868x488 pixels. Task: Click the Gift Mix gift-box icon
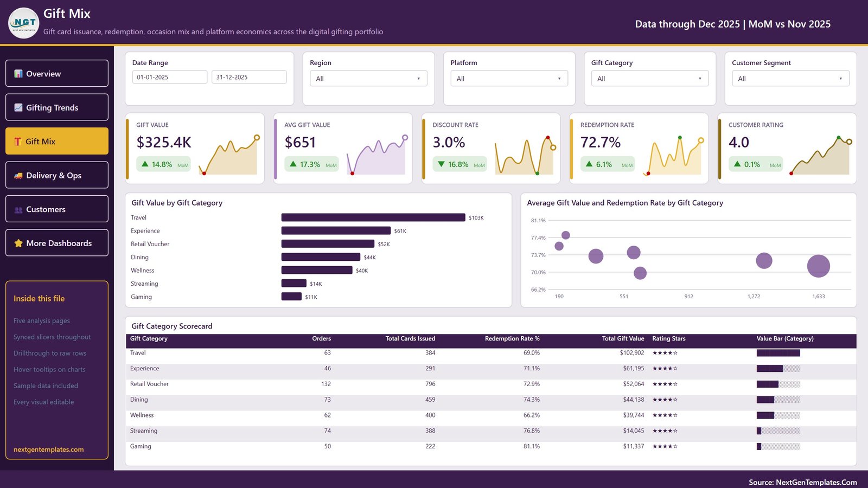[18, 142]
